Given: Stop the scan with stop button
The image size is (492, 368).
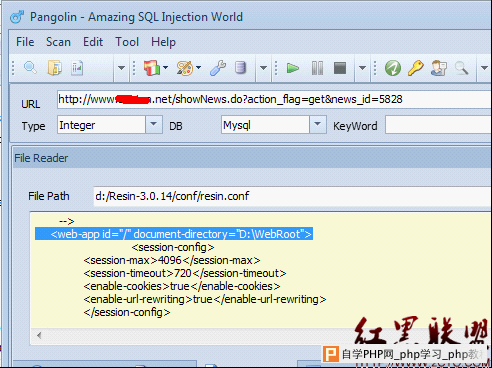Looking at the screenshot, I should (x=340, y=68).
